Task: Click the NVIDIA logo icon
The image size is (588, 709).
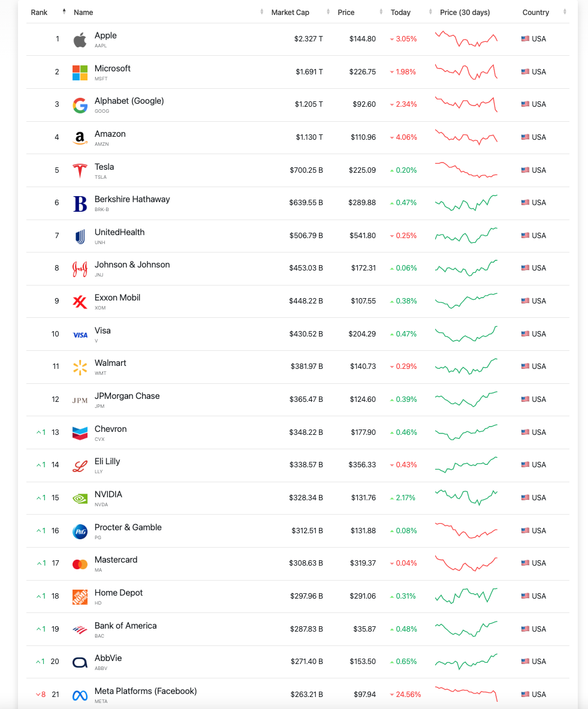Action: pos(80,498)
